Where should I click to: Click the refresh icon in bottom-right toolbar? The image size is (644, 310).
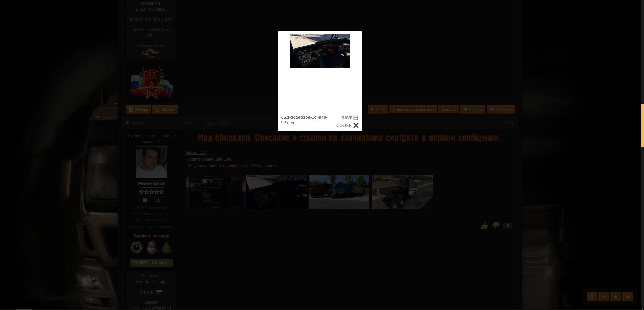(x=592, y=297)
